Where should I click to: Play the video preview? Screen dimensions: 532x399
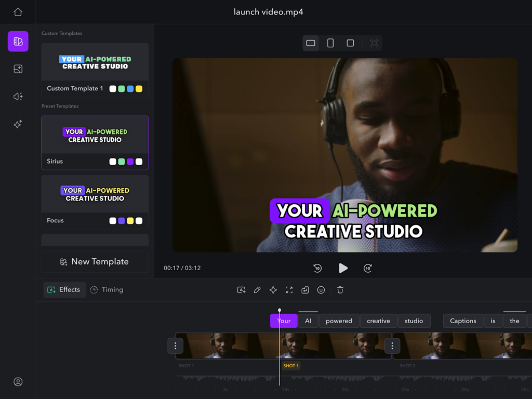[x=343, y=268]
